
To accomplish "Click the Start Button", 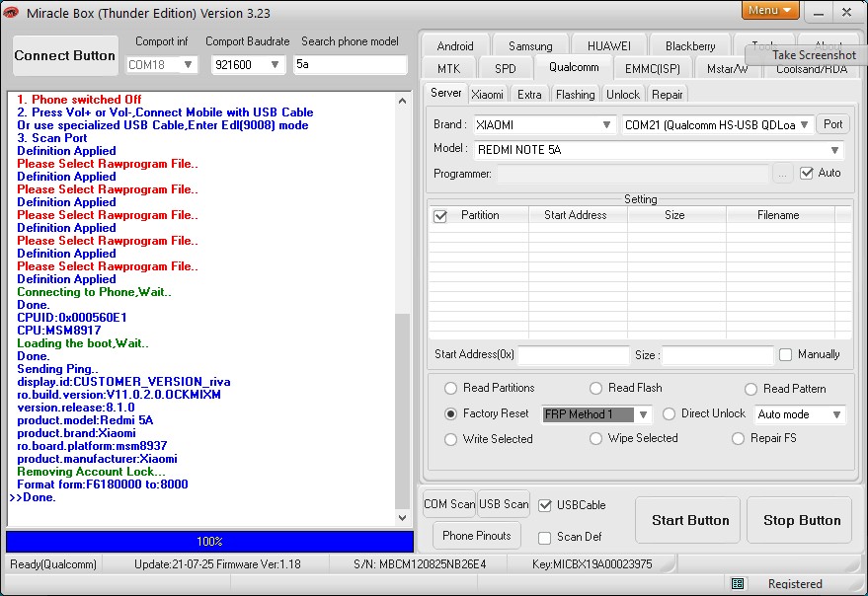I will [687, 520].
